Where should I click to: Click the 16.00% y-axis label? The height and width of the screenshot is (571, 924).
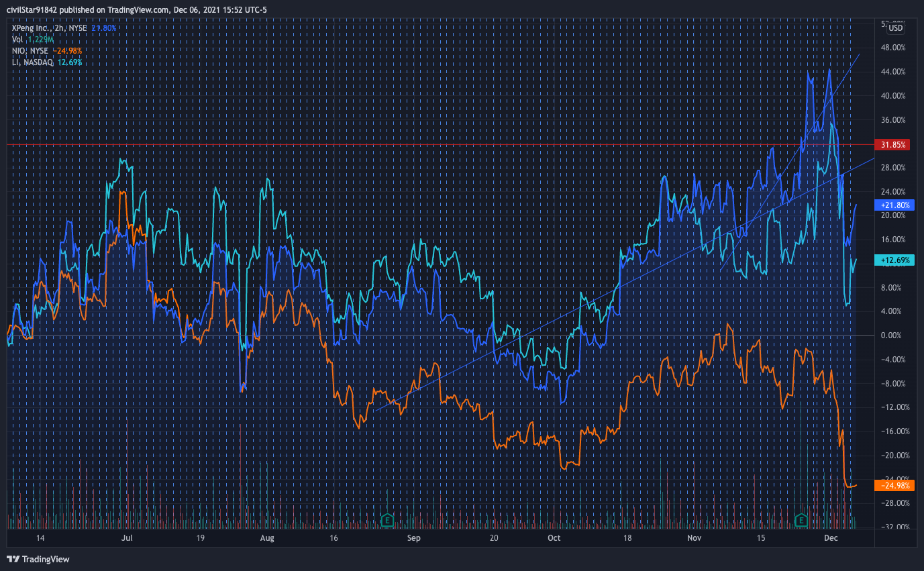tap(894, 240)
